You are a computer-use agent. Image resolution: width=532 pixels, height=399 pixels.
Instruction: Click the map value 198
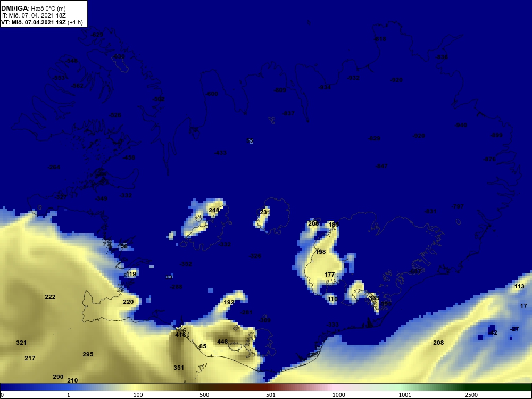(320, 252)
